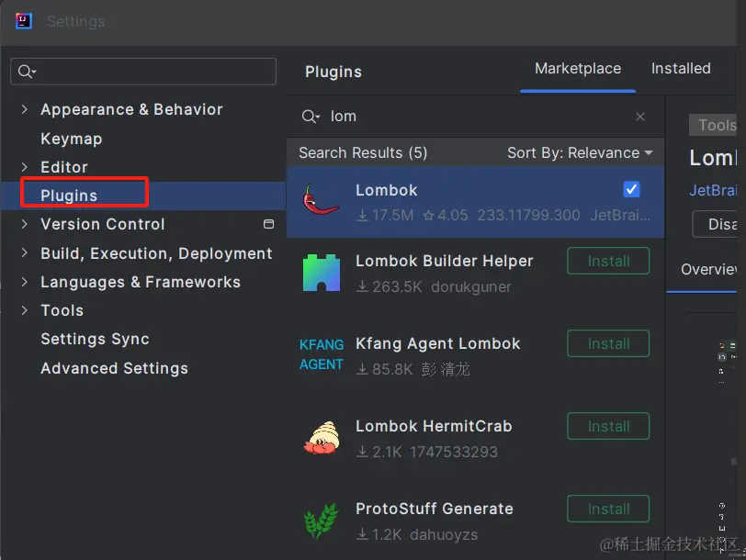Focus the settings search field
This screenshot has width=746, height=560.
[143, 72]
